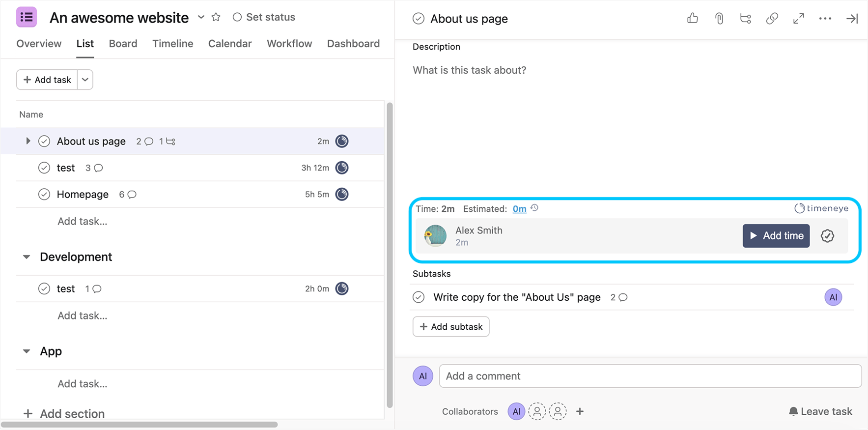This screenshot has width=868, height=430.
Task: Complete Write copy subtask checkbox
Action: 419,297
